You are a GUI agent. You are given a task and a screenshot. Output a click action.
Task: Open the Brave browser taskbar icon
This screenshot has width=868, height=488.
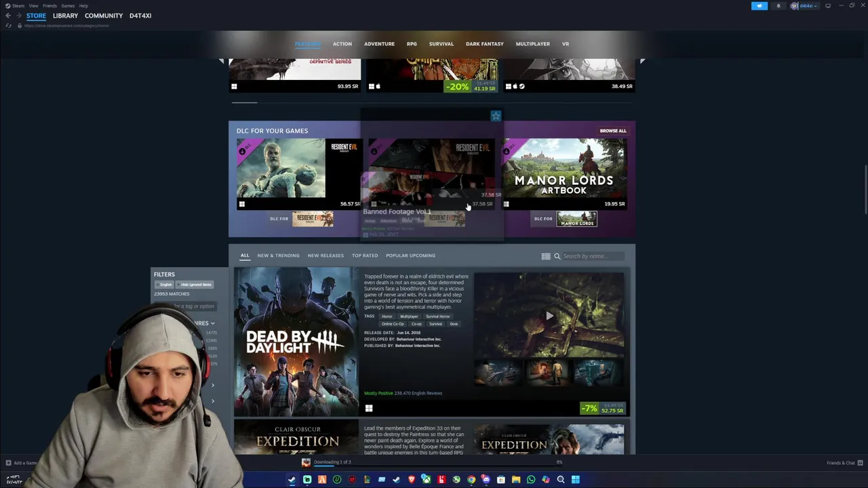[x=412, y=480]
